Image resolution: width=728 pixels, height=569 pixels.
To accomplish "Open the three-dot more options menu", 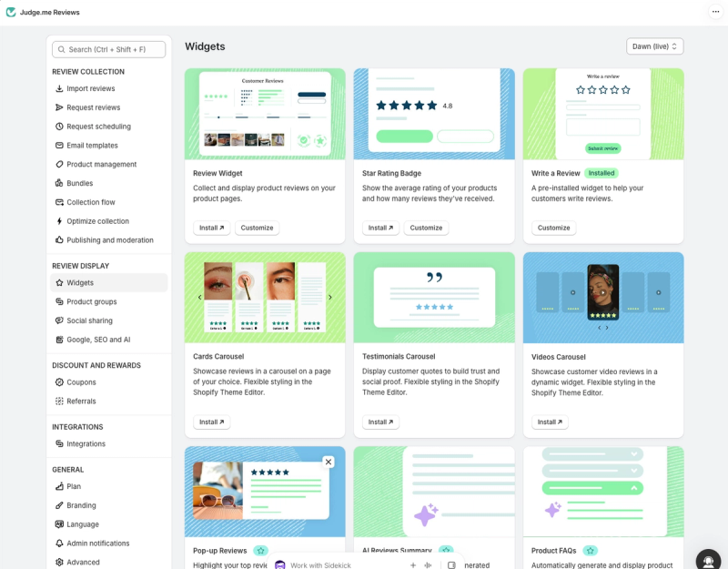I will [715, 12].
